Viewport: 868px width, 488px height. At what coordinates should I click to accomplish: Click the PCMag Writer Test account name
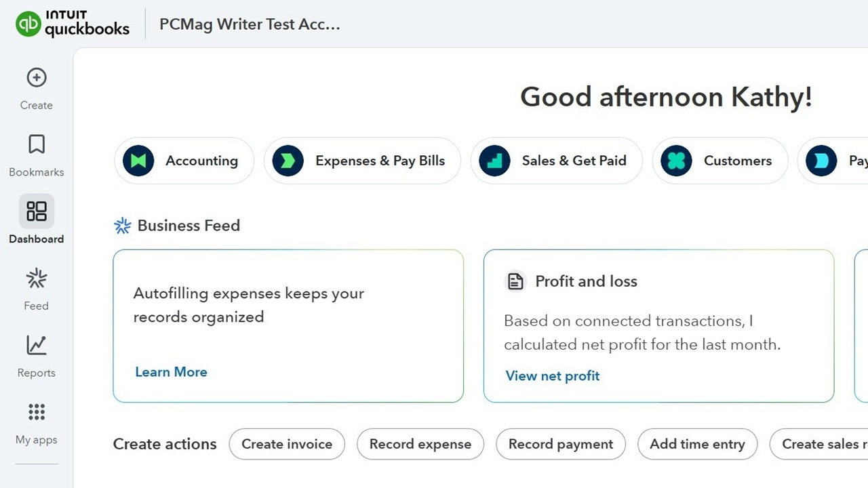tap(250, 24)
